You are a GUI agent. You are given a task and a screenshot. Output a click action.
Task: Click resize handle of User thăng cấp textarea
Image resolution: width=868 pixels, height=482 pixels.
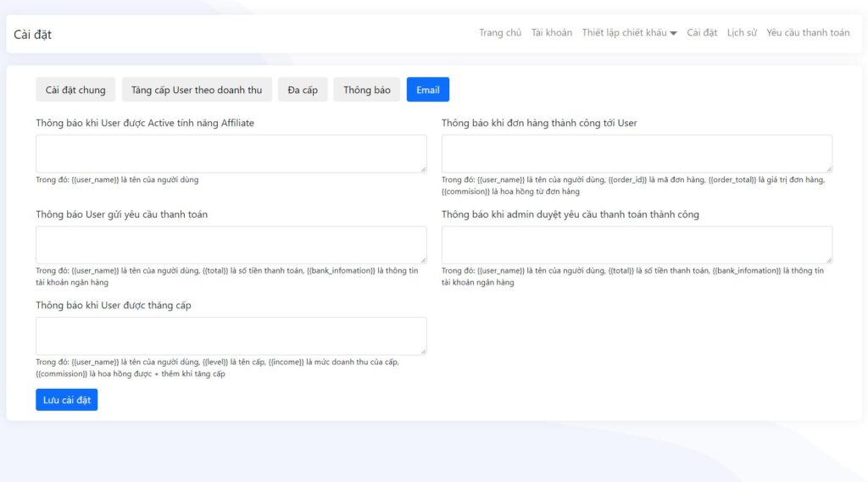pyautogui.click(x=423, y=352)
